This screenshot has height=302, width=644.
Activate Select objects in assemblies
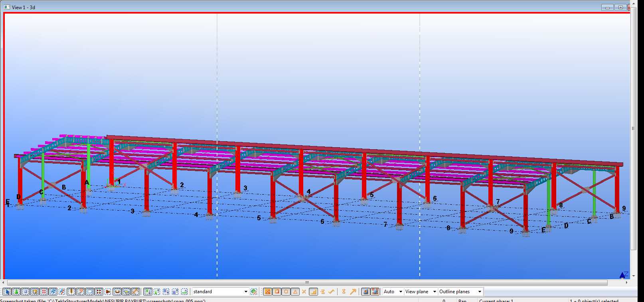pyautogui.click(x=175, y=292)
